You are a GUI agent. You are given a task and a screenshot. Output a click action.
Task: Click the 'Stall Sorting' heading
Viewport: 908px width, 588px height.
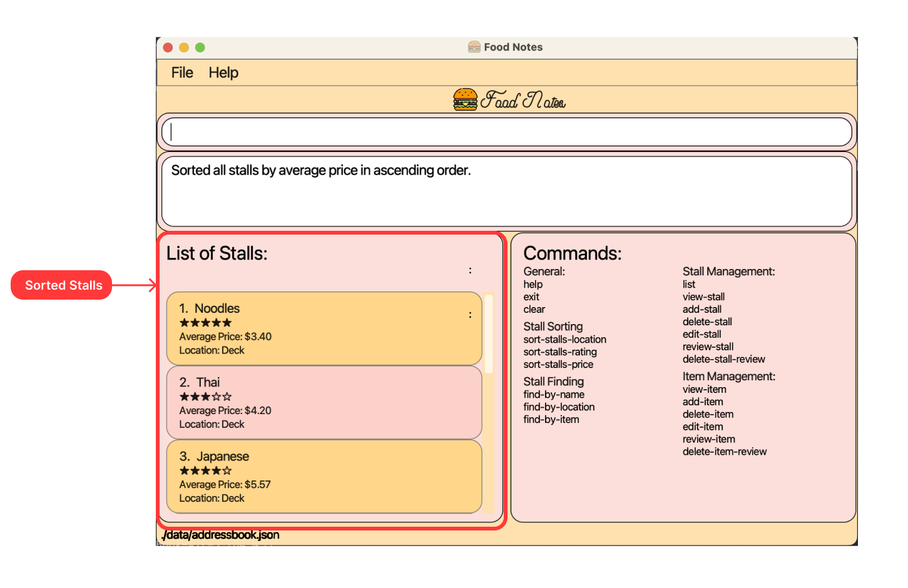553,327
